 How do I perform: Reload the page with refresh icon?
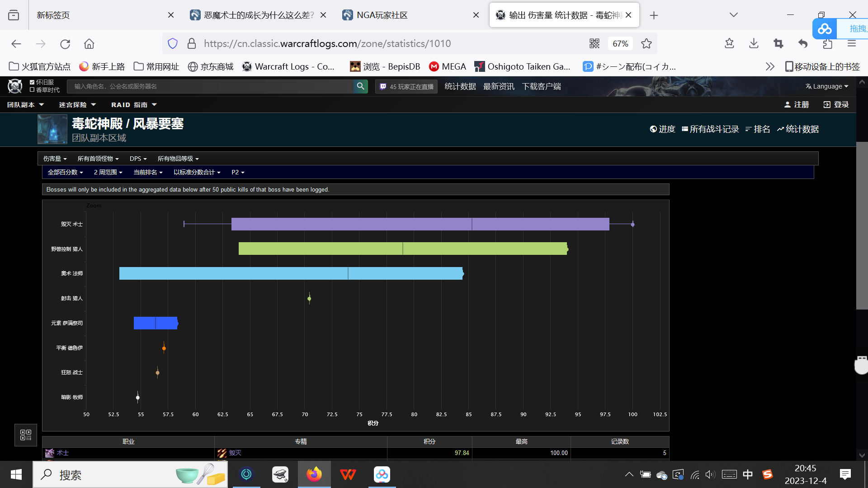pos(65,44)
